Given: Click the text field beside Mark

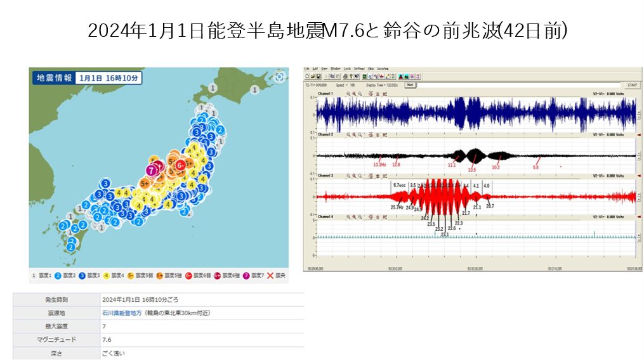Looking at the screenshot, I should [x=508, y=84].
